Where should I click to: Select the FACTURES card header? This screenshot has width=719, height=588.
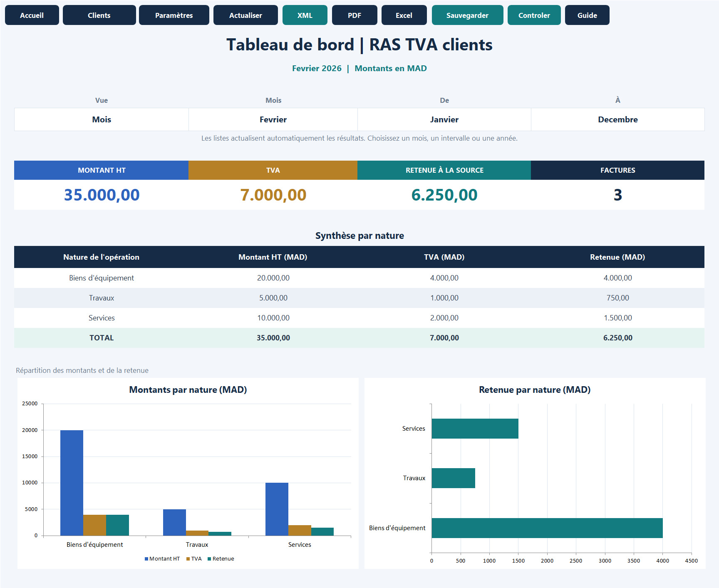[x=618, y=170]
